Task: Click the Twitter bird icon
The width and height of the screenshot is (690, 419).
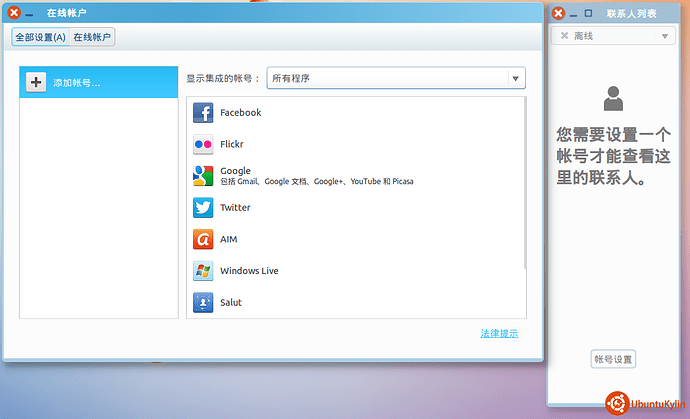Action: 203,208
